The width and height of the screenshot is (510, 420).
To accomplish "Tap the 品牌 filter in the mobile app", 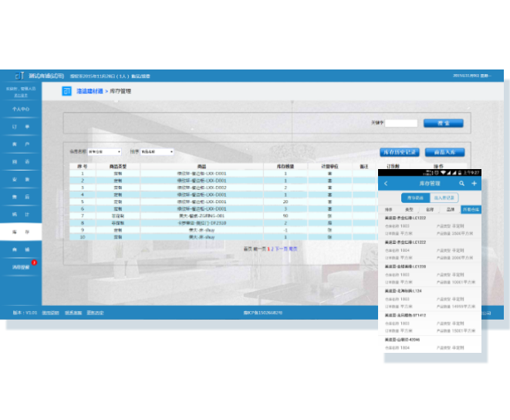I will click(x=451, y=209).
